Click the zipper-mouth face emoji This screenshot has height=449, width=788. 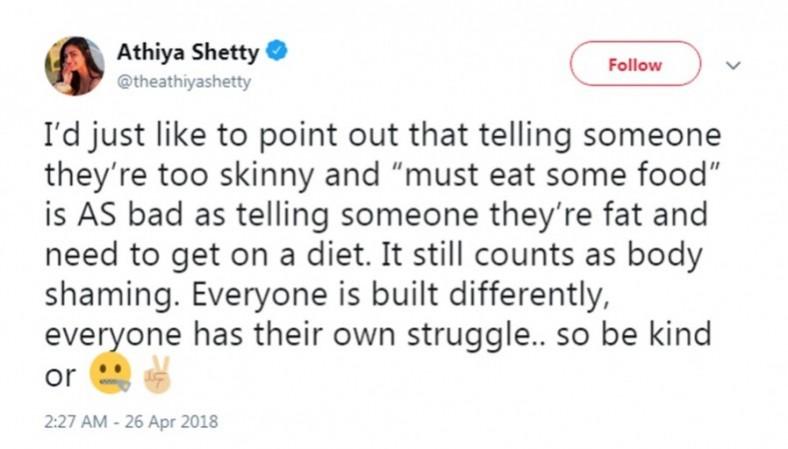111,374
